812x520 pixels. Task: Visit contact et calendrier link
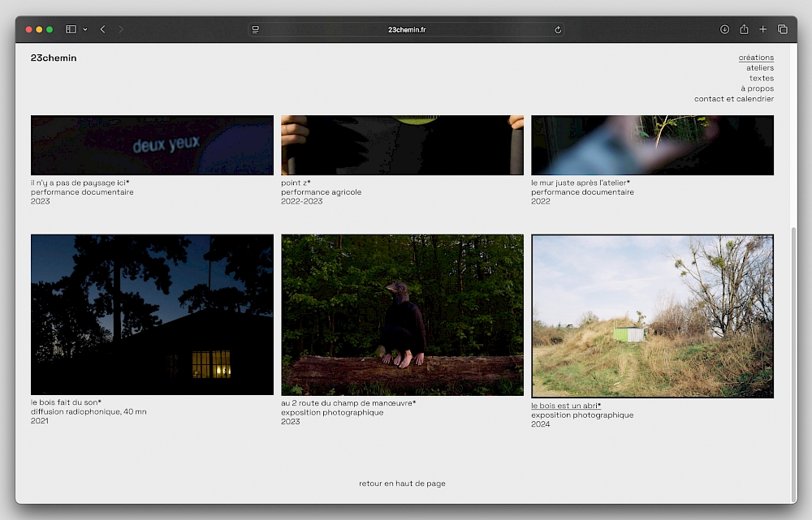tap(733, 99)
